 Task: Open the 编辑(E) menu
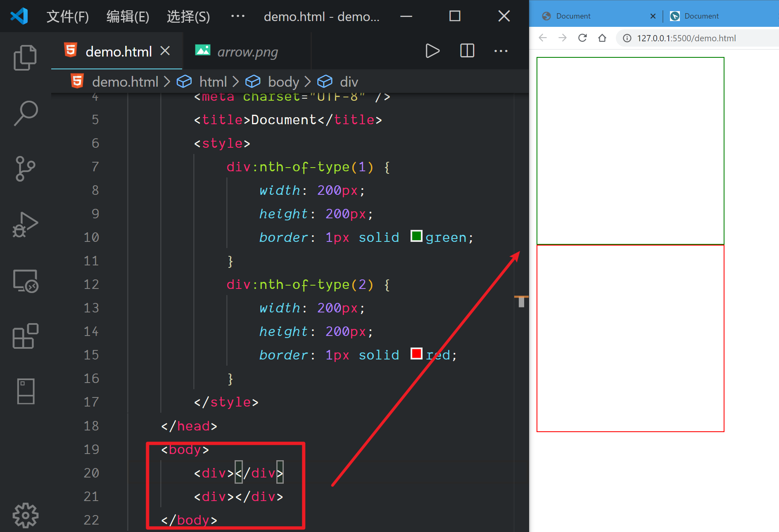[128, 17]
